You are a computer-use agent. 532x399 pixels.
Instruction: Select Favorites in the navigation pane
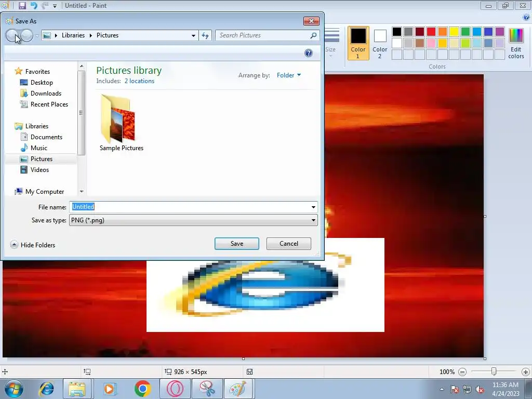click(x=37, y=72)
